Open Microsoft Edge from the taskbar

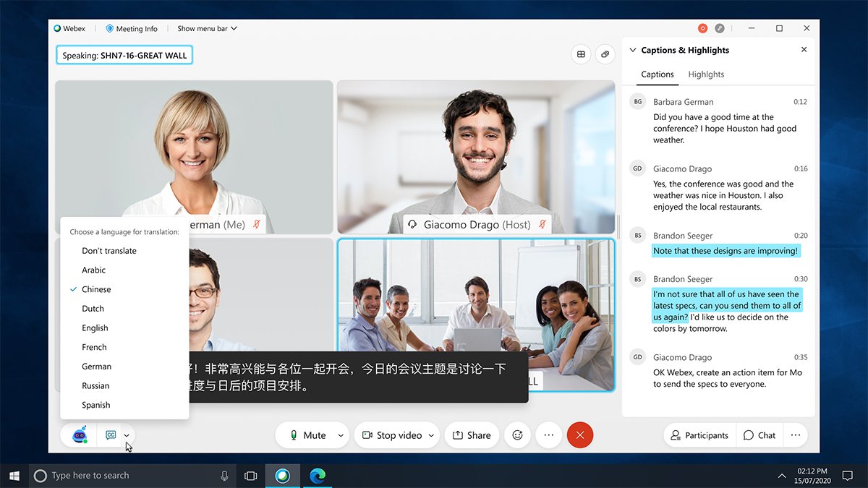coord(318,475)
